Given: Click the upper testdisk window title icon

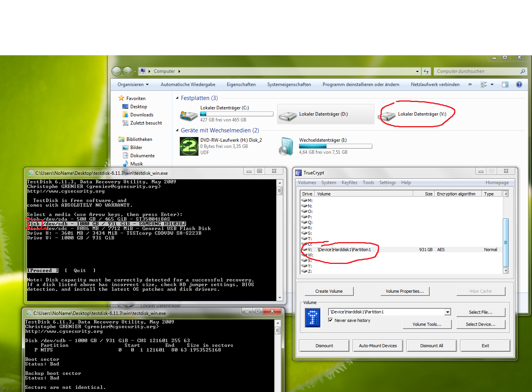Looking at the screenshot, I should (30, 173).
